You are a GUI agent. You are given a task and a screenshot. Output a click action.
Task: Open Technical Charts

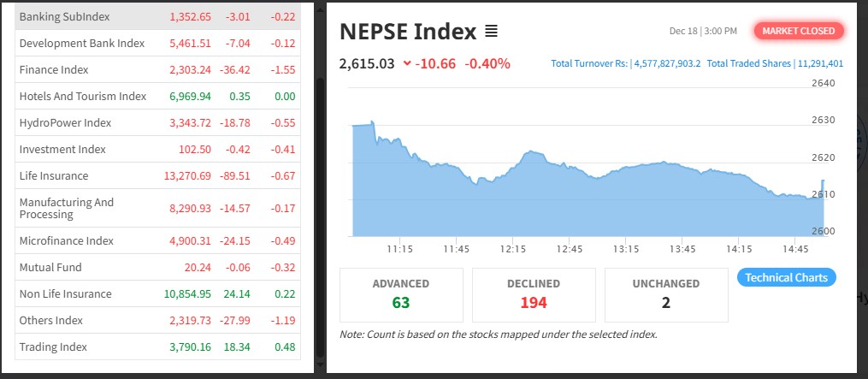coord(786,277)
